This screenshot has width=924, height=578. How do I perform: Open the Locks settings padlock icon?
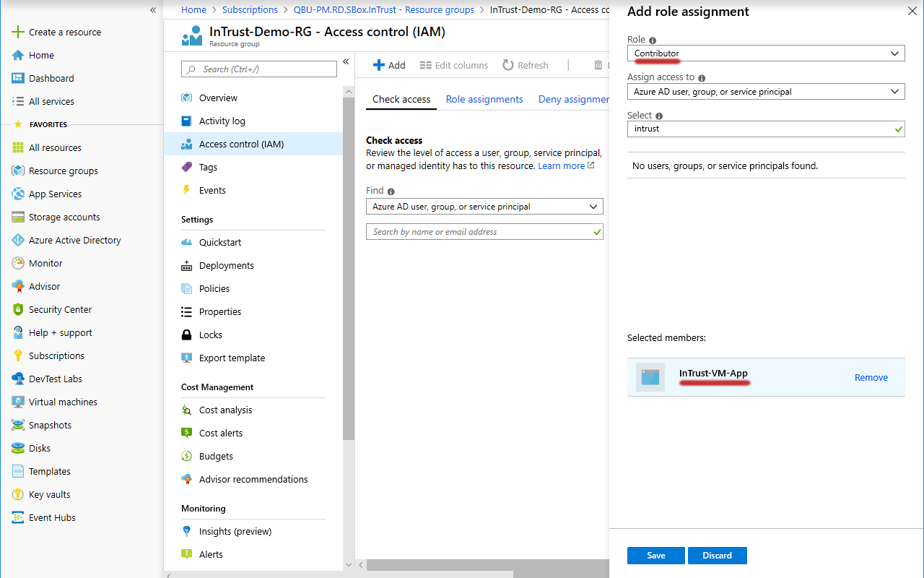[x=187, y=335]
